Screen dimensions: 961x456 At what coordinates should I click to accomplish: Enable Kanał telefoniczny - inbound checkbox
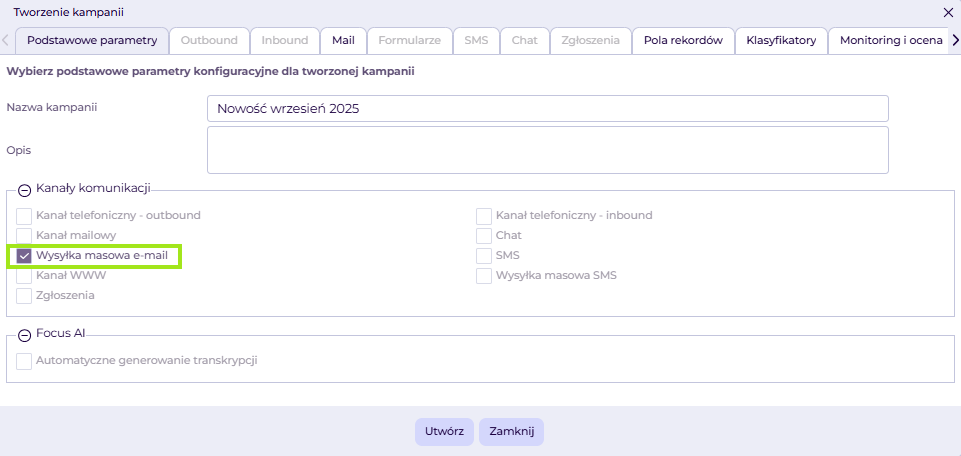[x=484, y=216]
